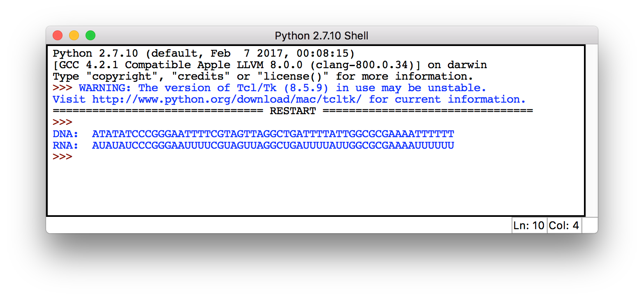Maximize the shell with the green button
Screen dimensions: 644x299
pyautogui.click(x=90, y=36)
